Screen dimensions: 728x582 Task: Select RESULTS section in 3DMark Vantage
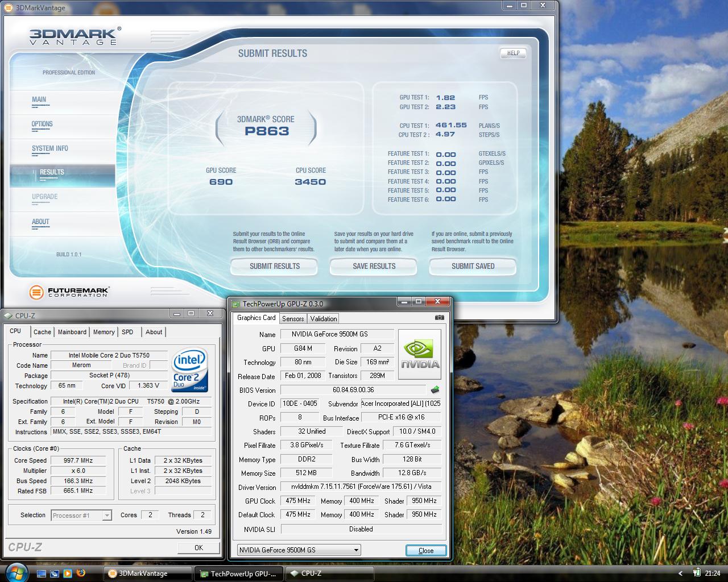(63, 175)
